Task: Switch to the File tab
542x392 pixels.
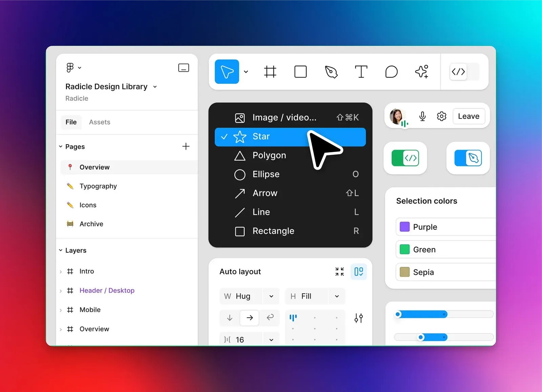Action: click(x=71, y=122)
